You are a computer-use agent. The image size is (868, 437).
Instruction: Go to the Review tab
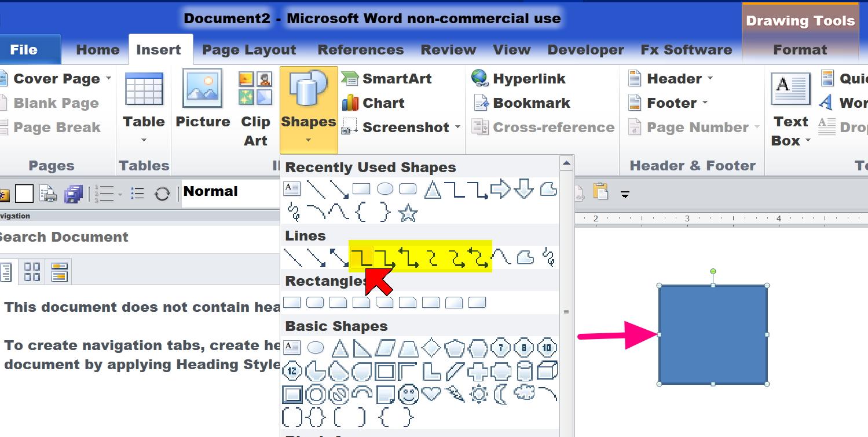pos(449,50)
